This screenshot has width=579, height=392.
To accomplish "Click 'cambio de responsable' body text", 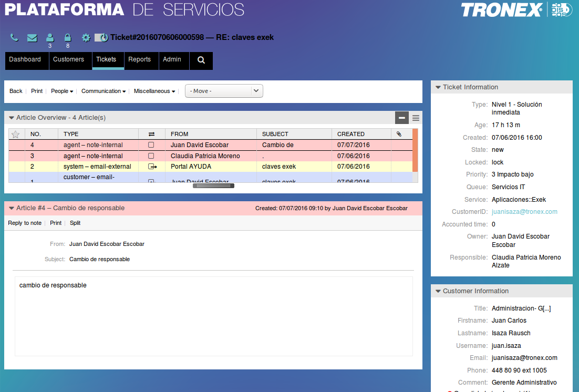I will (x=53, y=285).
